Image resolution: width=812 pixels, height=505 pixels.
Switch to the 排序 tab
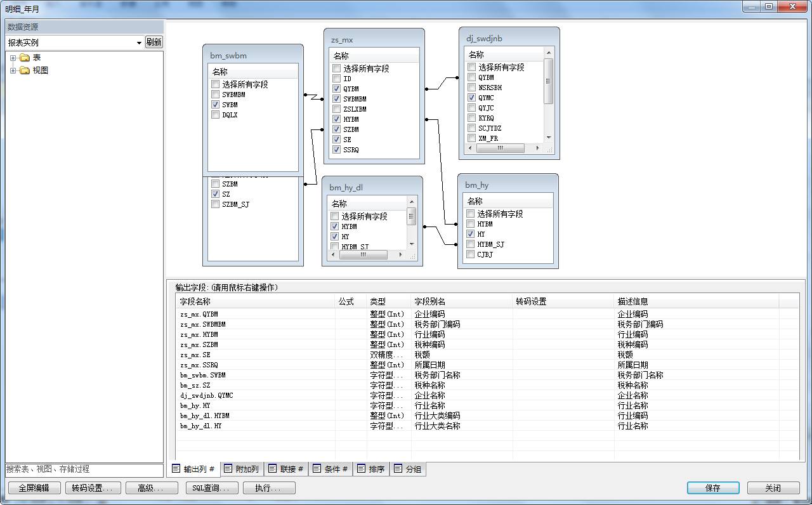pyautogui.click(x=370, y=469)
